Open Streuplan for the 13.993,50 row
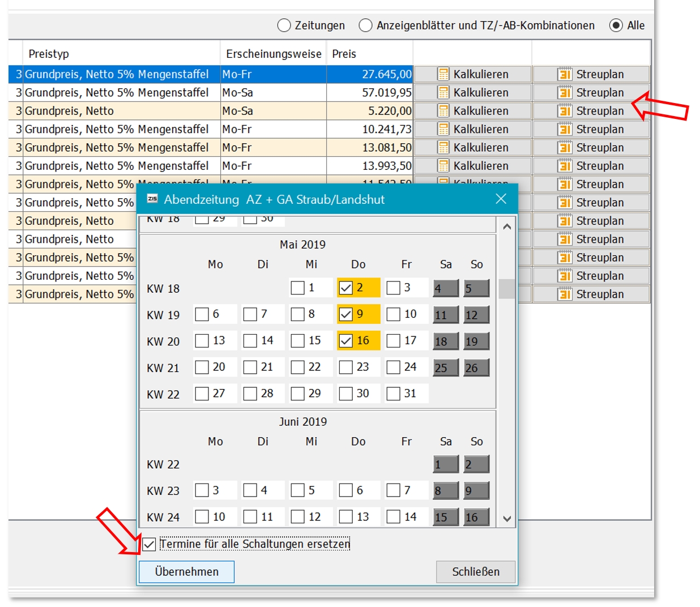 591,166
